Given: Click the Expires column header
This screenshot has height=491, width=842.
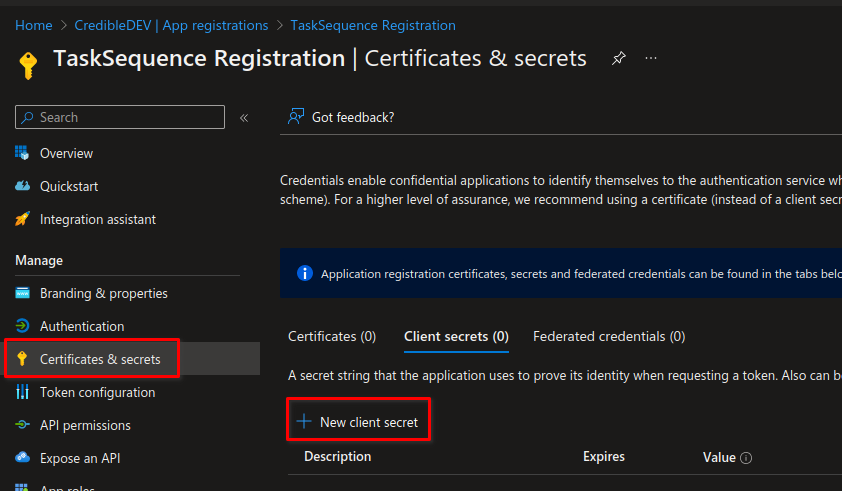Looking at the screenshot, I should coord(604,457).
